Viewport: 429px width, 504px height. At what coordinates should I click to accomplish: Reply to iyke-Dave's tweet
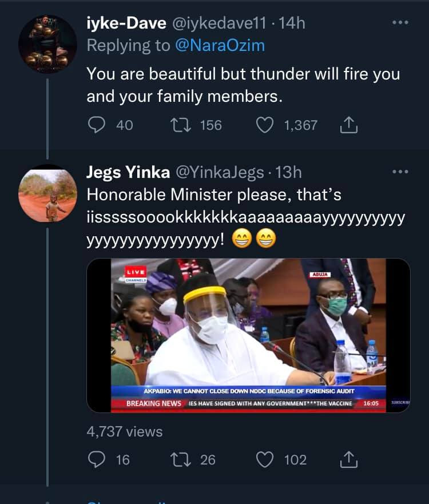[97, 125]
